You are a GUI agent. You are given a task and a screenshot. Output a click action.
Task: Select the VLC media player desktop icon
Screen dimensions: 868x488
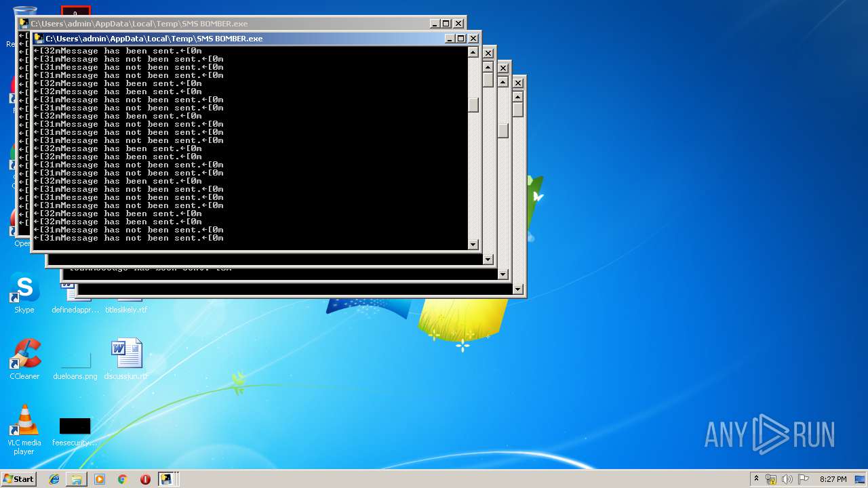[x=24, y=429]
